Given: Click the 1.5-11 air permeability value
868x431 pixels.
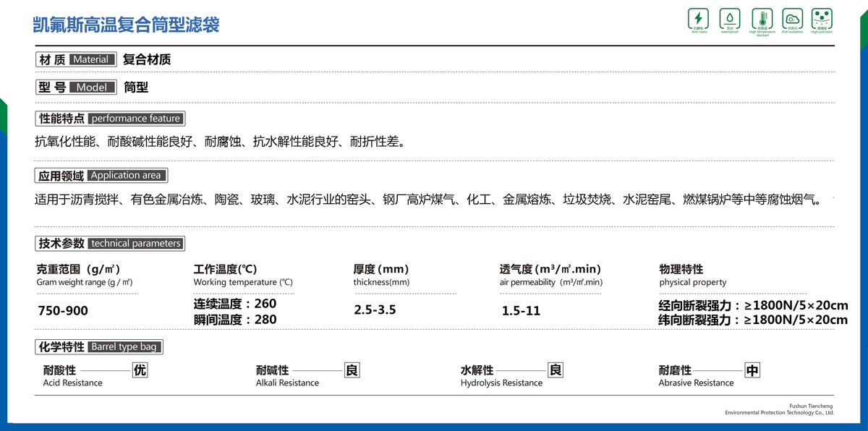Looking at the screenshot, I should coord(521,311).
